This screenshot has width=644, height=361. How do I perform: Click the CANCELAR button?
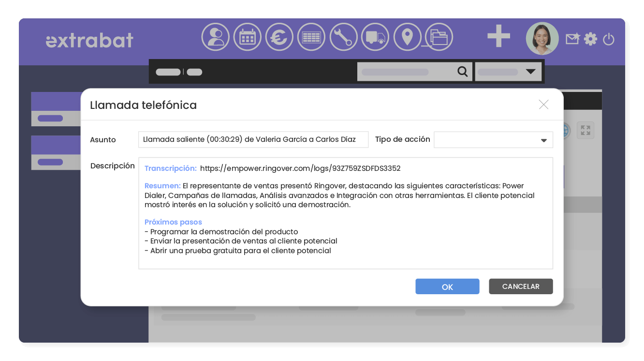coord(521,286)
